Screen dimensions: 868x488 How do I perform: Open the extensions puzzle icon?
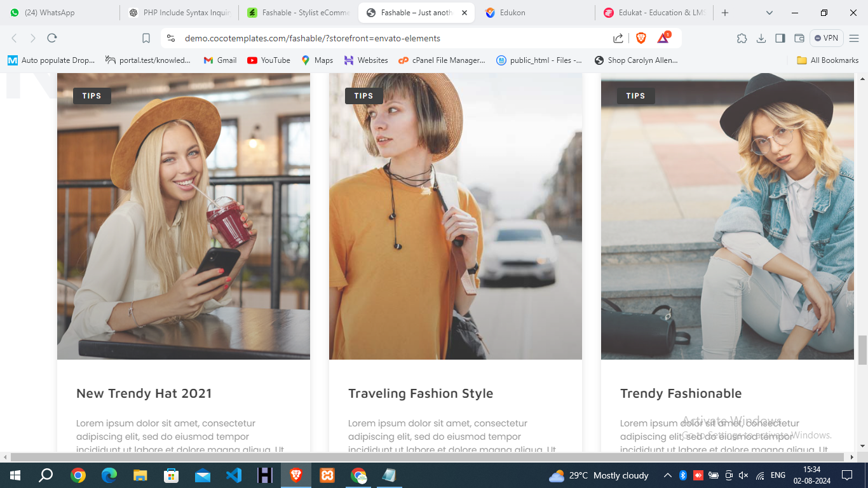coord(742,38)
